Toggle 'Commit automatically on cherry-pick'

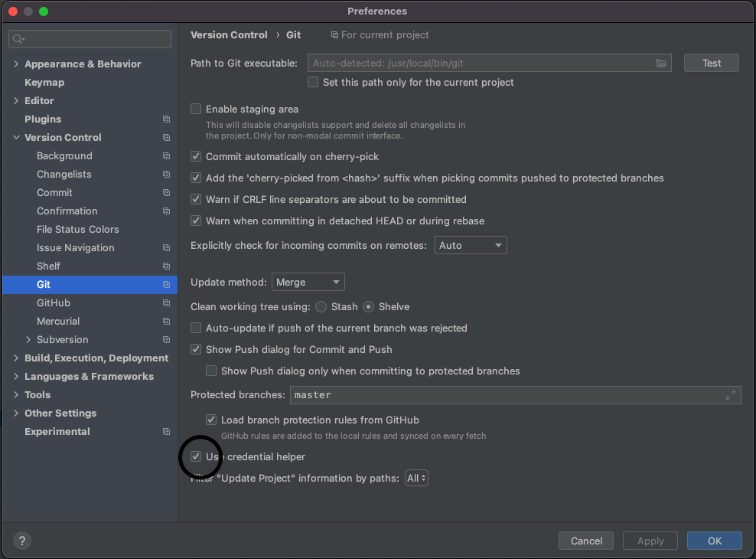[196, 156]
